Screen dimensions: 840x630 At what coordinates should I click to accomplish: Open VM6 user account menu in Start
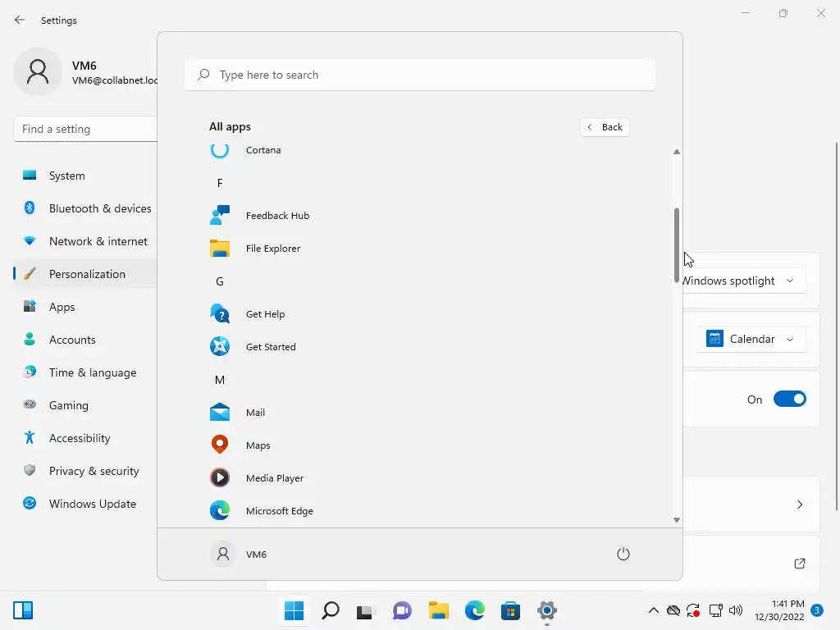239,554
